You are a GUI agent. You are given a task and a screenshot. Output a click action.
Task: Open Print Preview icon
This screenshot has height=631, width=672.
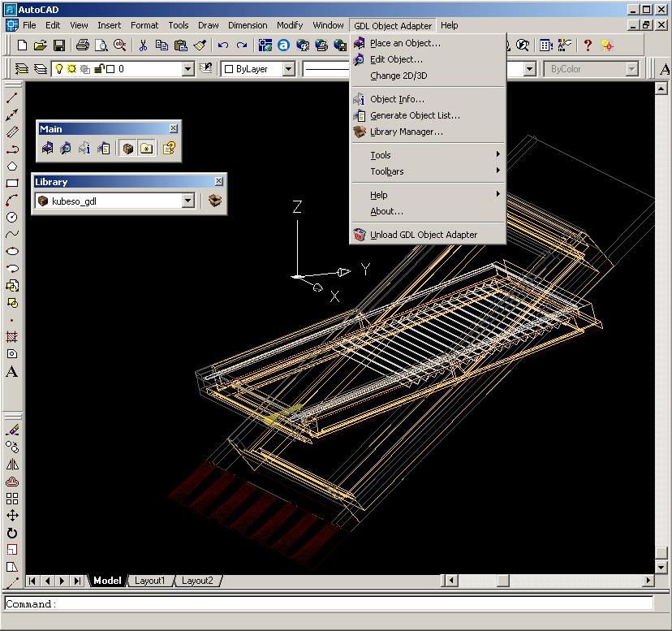tap(101, 45)
